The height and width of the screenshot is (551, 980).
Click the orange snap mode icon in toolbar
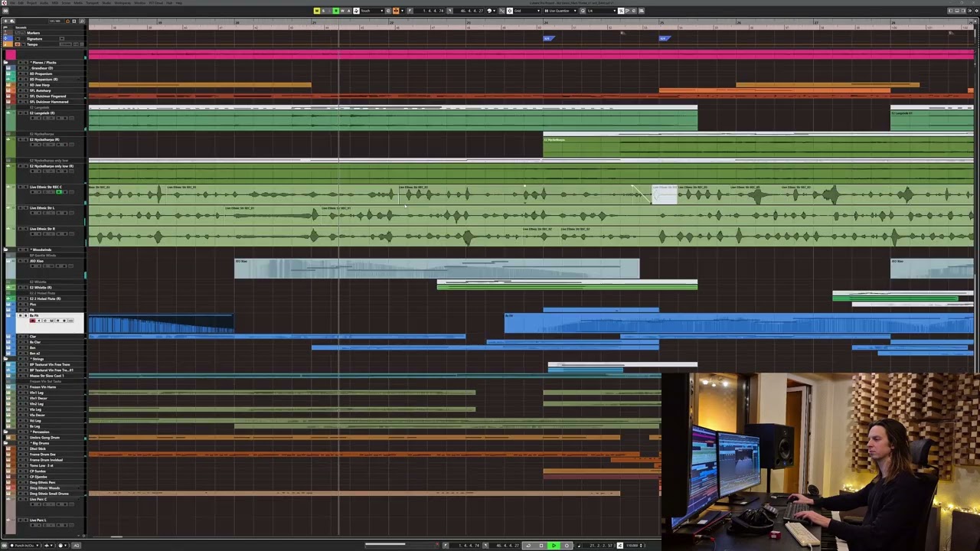(396, 11)
